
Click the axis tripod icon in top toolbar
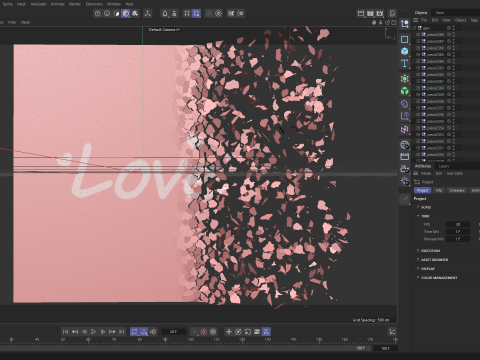[147, 13]
